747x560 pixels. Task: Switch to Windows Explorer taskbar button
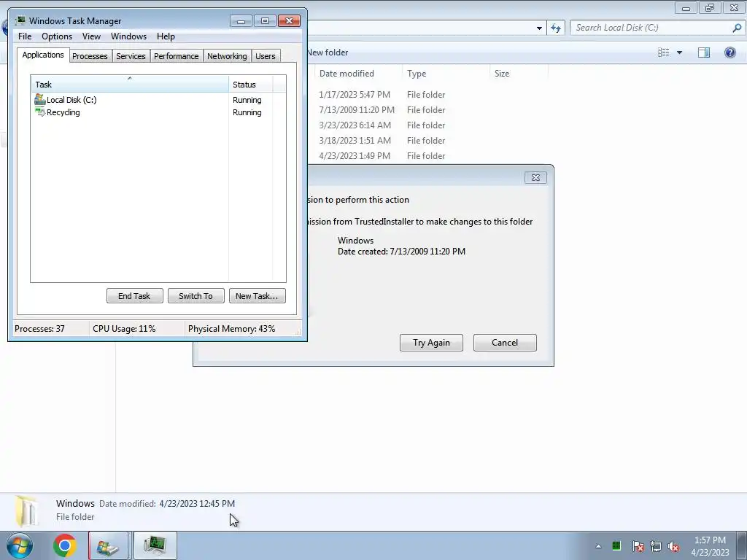[108, 545]
